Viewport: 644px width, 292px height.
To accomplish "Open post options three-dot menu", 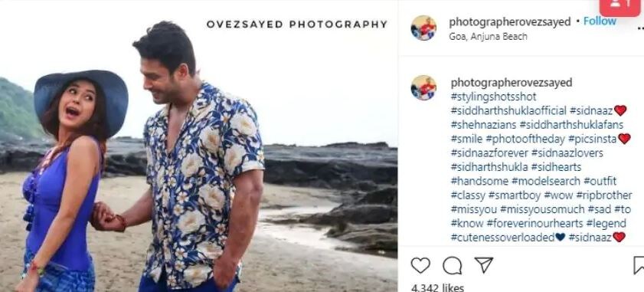I will 640,28.
